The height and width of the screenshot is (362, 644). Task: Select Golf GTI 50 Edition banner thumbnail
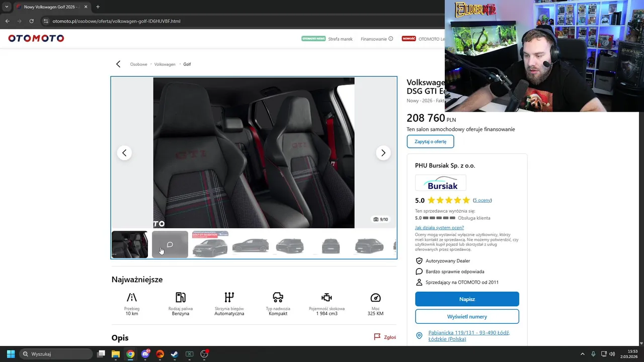[x=210, y=244]
